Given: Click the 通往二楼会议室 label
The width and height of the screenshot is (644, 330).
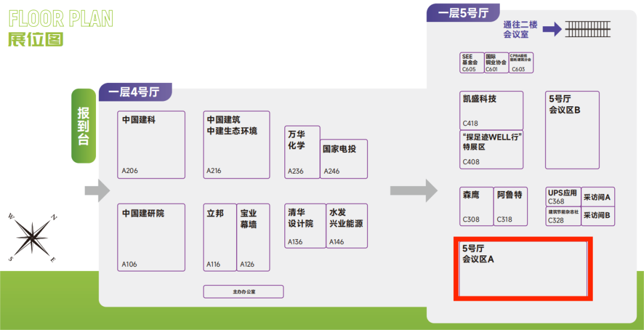Looking at the screenshot, I should tap(520, 30).
